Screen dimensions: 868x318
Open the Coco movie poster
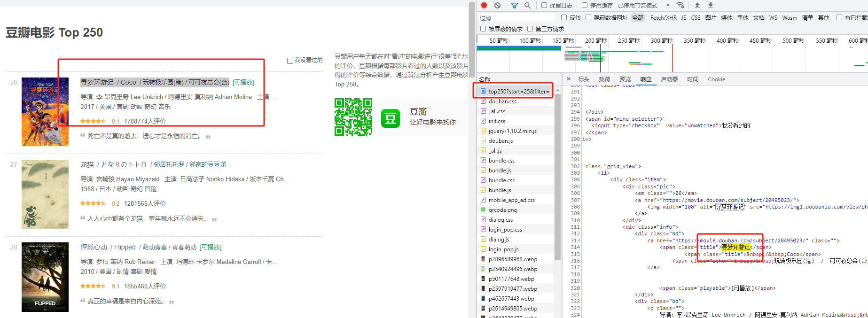(x=45, y=112)
